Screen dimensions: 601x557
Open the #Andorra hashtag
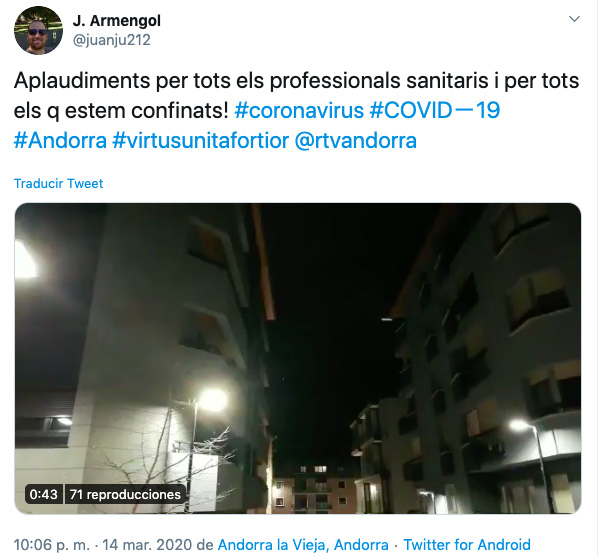click(x=60, y=140)
